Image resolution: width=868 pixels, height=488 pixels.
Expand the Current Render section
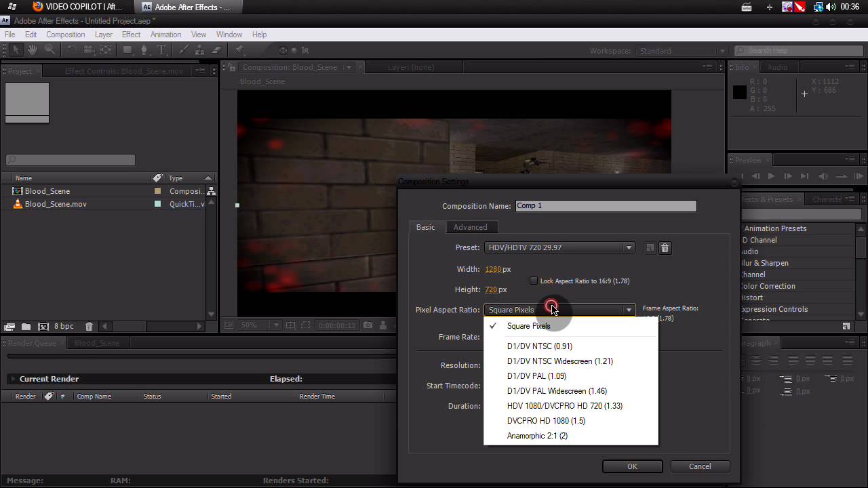[x=12, y=379]
